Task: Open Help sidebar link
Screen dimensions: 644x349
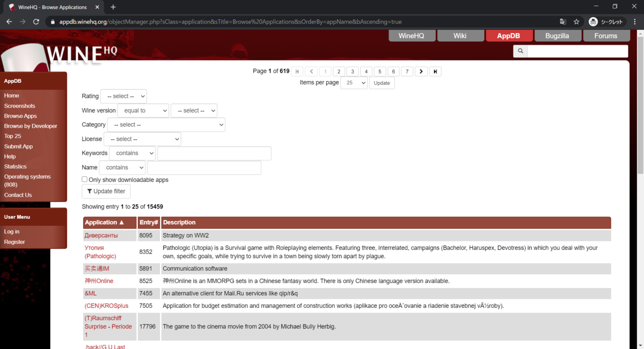Action: (10, 157)
